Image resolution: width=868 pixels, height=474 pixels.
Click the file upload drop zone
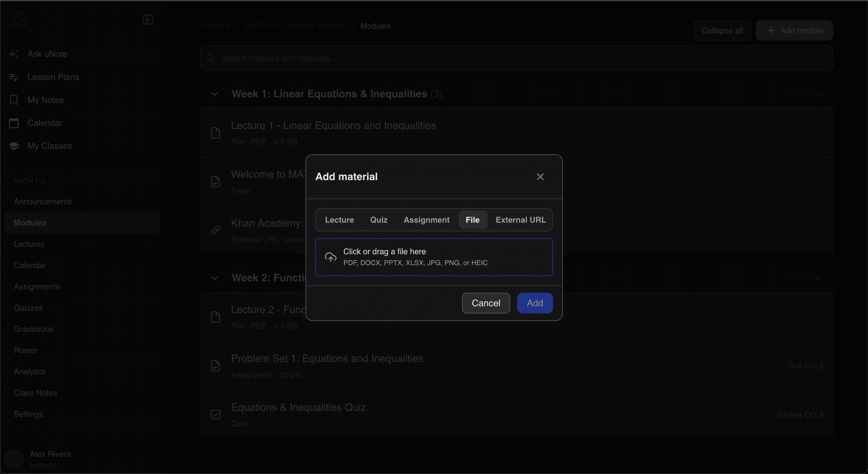434,257
